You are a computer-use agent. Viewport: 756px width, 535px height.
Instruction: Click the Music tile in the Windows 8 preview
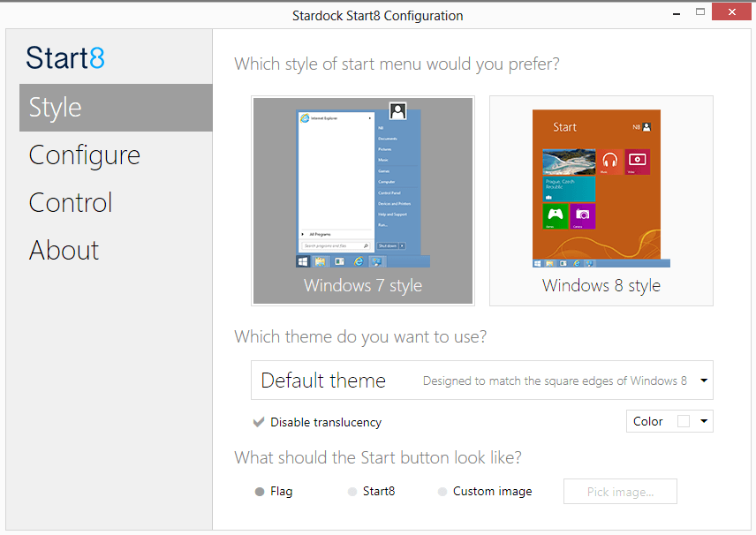(610, 160)
